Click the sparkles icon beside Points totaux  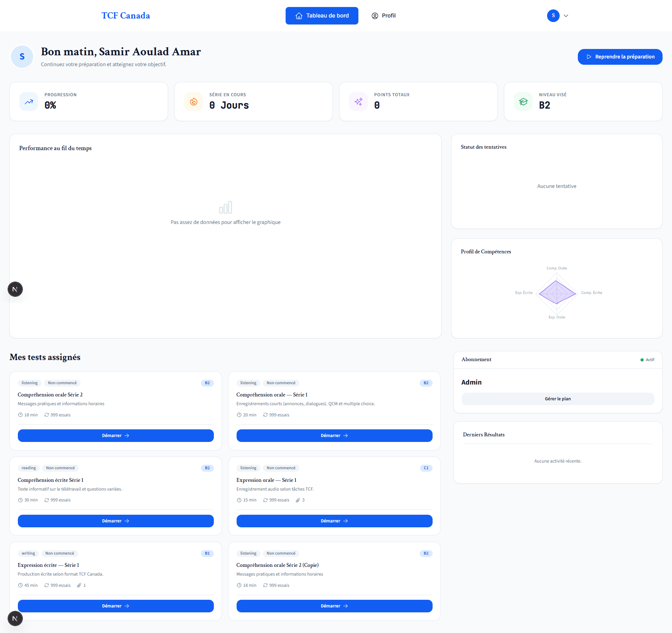pyautogui.click(x=358, y=102)
